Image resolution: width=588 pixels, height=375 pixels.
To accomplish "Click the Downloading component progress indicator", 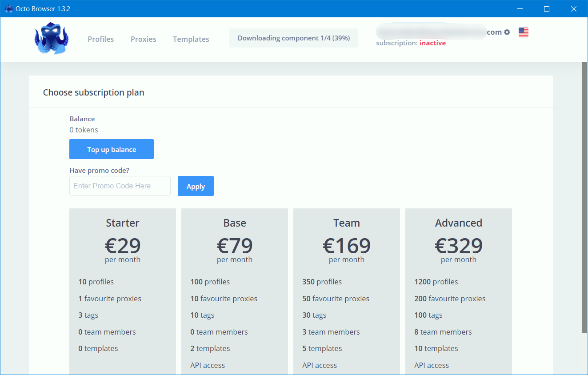I will click(293, 38).
